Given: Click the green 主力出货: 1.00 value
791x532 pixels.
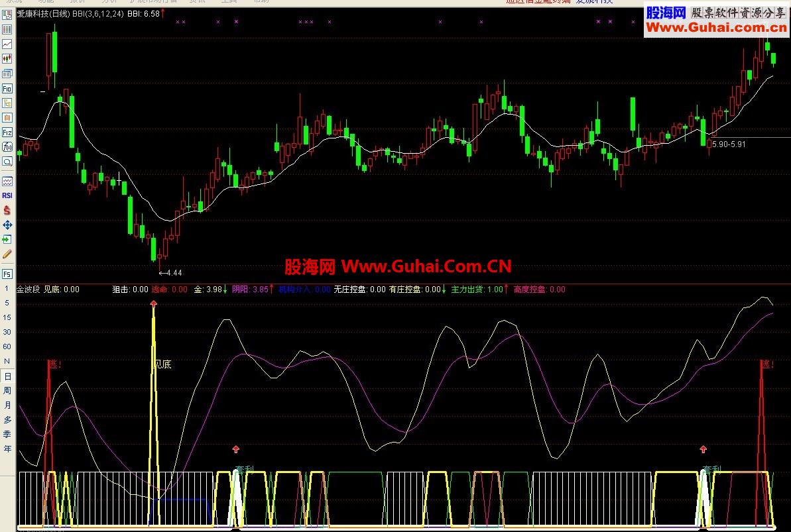Looking at the screenshot, I should point(477,290).
